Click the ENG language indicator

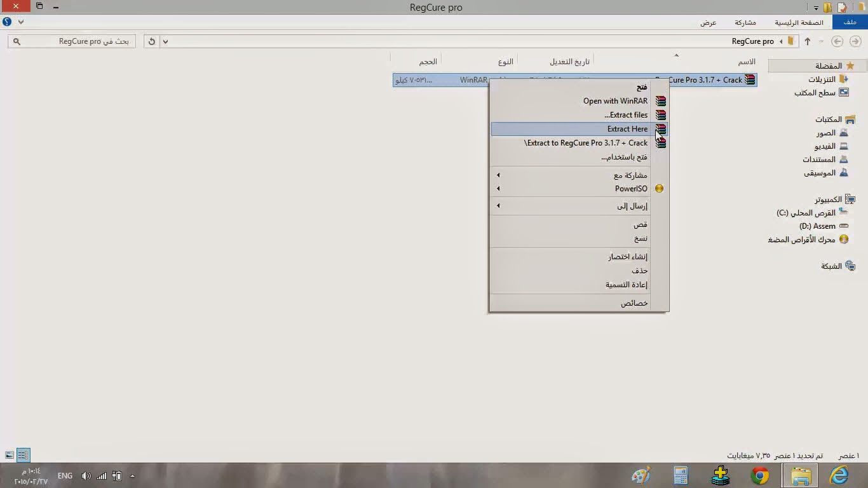[x=65, y=475]
